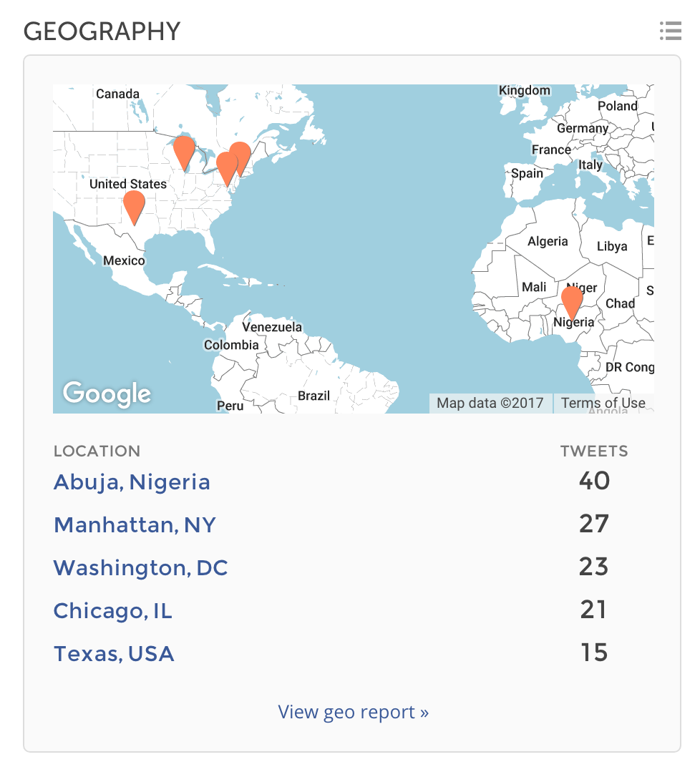Viewport: 700px width, 777px height.
Task: Click the Map data ©2017 attribution
Action: [490, 403]
